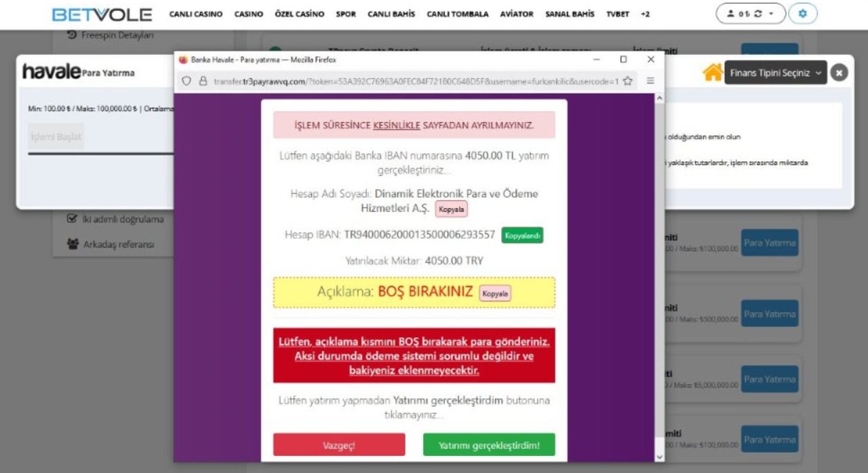
Task: Open the user balance account dropdown
Action: coord(751,14)
